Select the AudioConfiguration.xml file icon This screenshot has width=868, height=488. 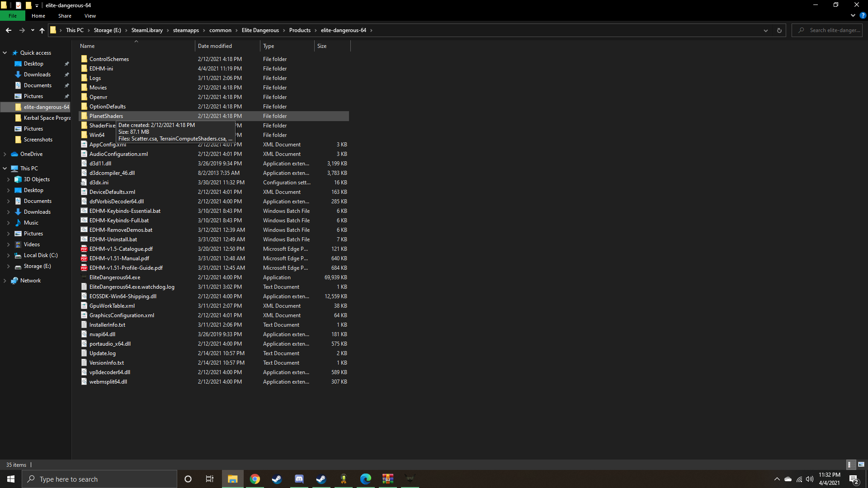[84, 154]
